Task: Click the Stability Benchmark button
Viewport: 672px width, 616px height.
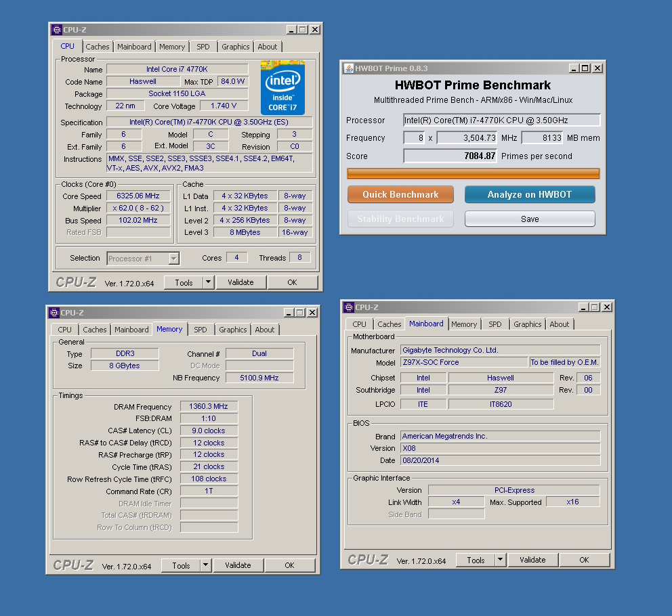Action: 400,219
